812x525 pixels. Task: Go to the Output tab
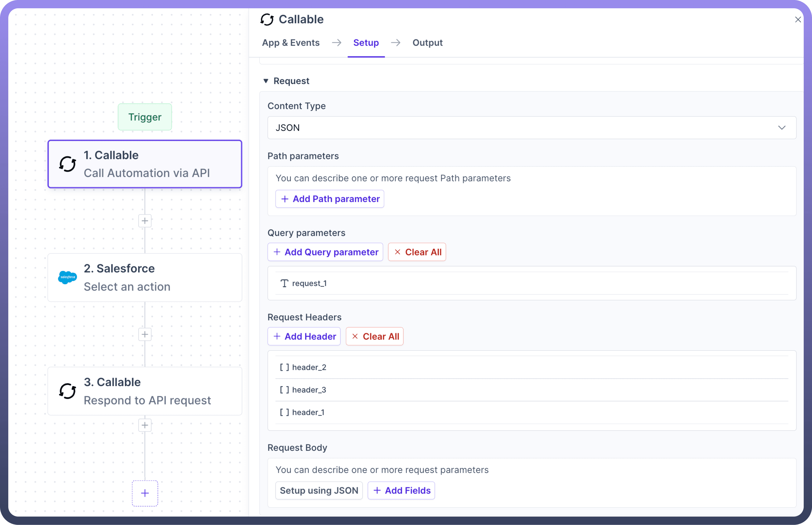(427, 43)
